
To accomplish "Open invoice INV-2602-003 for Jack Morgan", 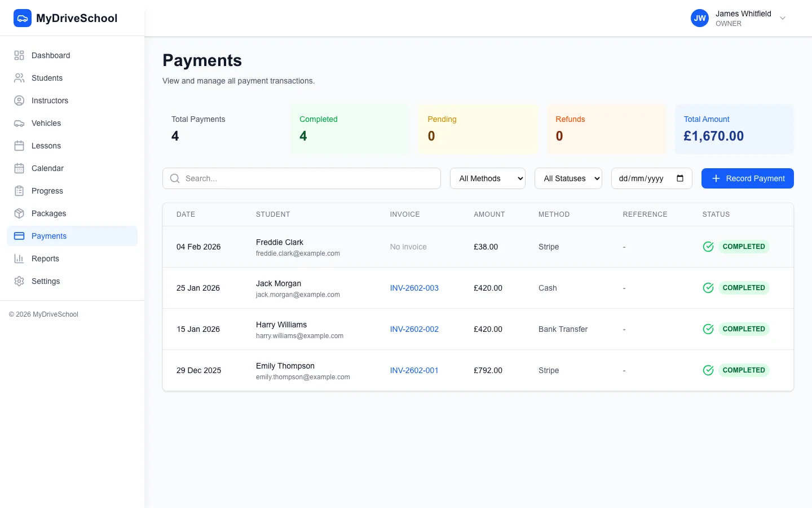I will [414, 288].
